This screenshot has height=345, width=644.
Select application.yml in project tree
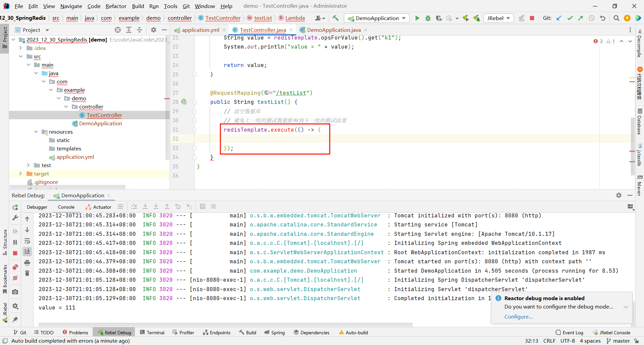coord(71,157)
